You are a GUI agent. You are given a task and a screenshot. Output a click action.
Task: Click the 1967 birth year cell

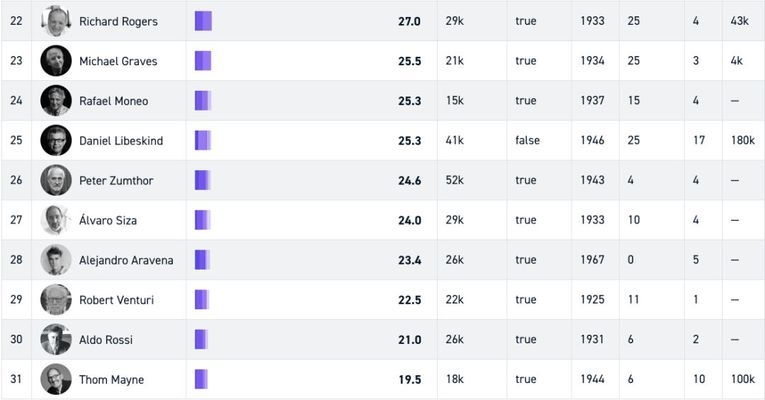[592, 260]
